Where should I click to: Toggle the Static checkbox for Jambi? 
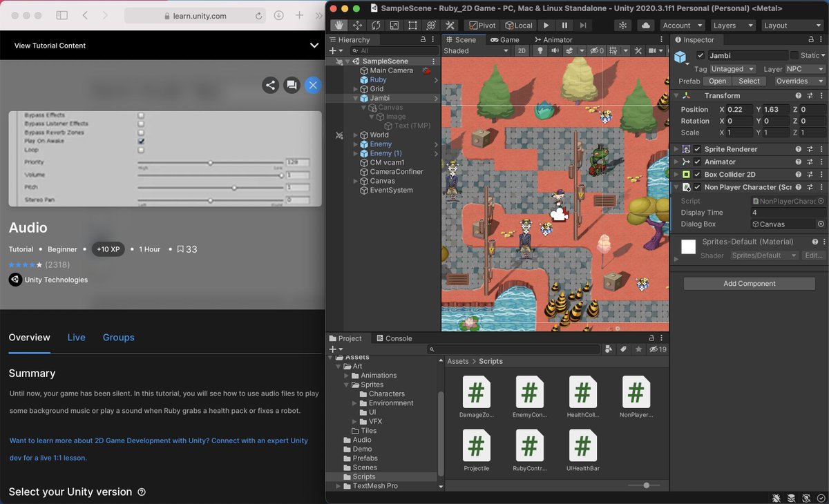pyautogui.click(x=794, y=55)
